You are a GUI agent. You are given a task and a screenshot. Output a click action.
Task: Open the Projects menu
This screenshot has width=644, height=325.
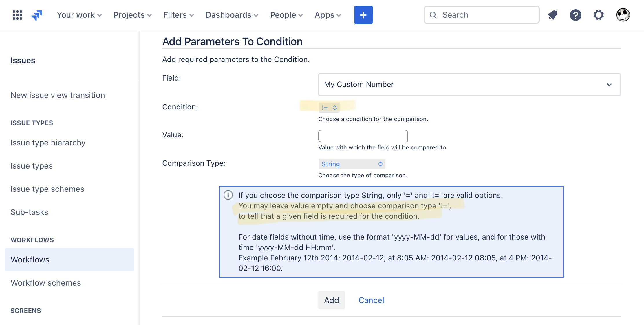[133, 15]
